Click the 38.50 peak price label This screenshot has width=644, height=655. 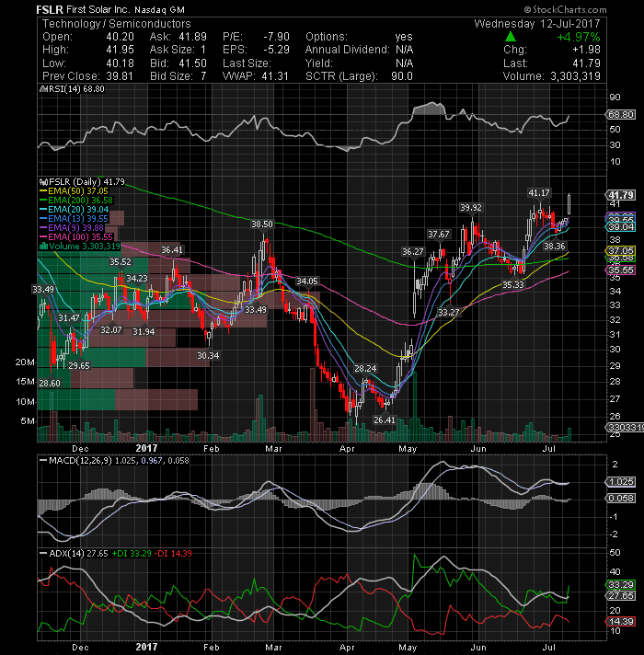pos(262,224)
